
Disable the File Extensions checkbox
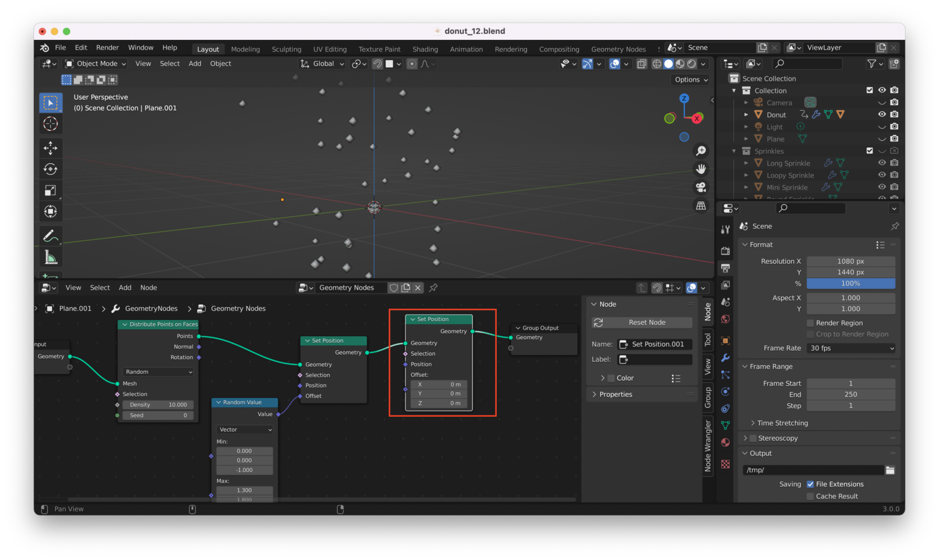point(810,484)
